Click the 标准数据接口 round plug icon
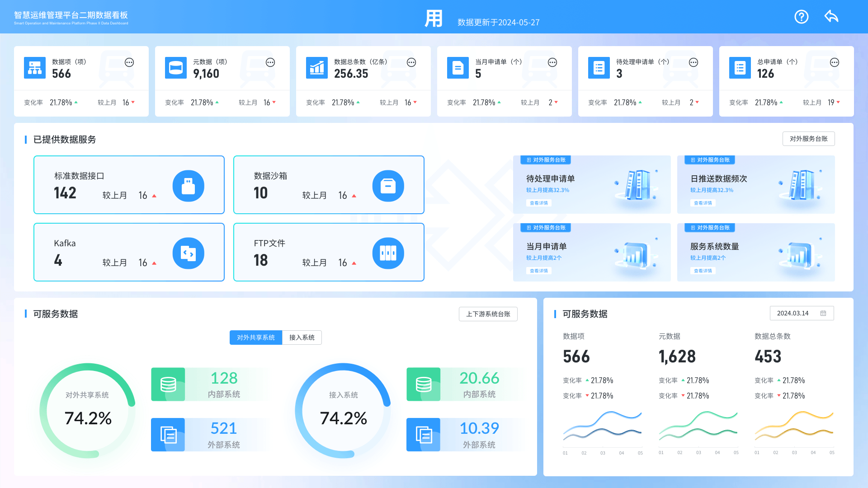Screen dimensions: 868x488 click(189, 186)
